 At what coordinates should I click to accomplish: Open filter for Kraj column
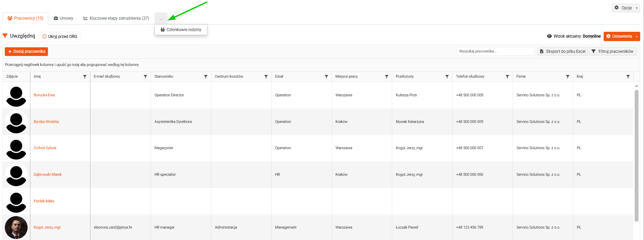pyautogui.click(x=628, y=77)
